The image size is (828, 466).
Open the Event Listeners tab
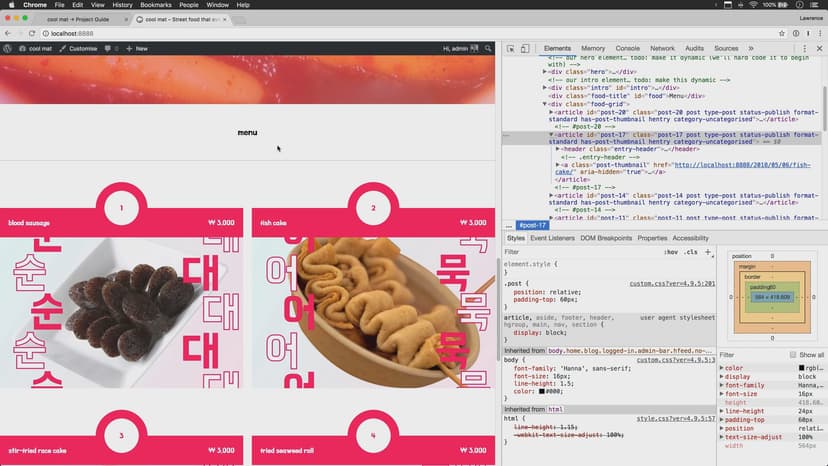[551, 238]
